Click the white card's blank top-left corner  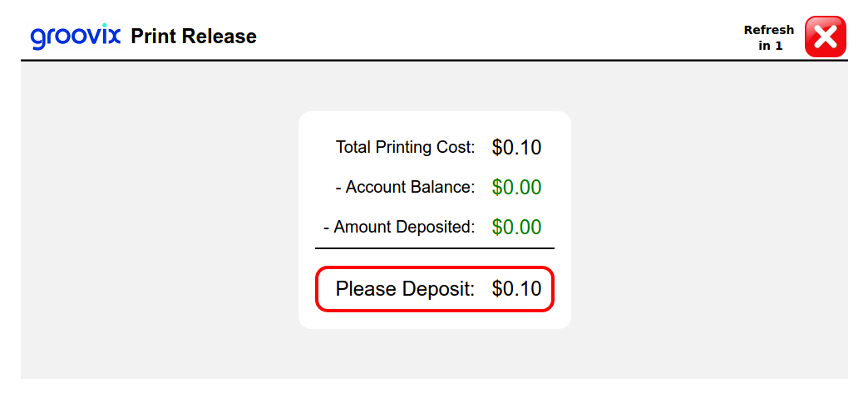(x=312, y=123)
